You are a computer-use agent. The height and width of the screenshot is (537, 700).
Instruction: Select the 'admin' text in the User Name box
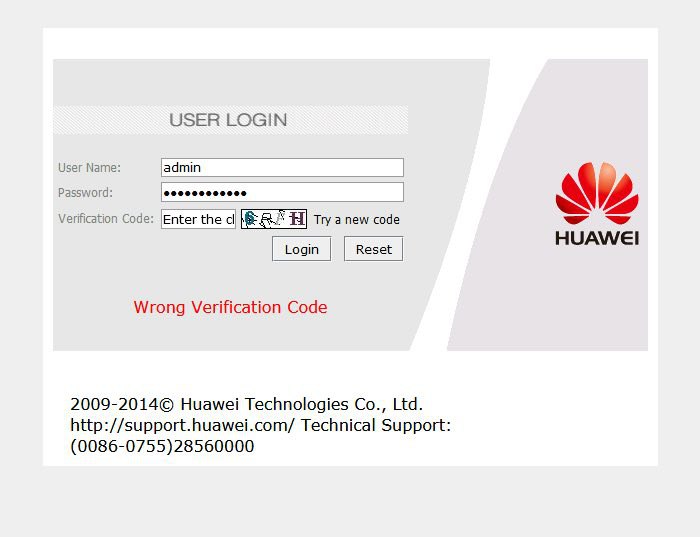182,167
